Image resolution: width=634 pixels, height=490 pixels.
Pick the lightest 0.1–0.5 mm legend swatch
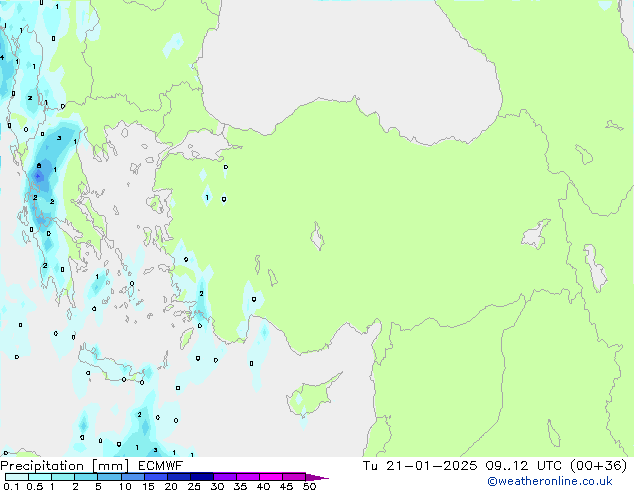(x=16, y=477)
